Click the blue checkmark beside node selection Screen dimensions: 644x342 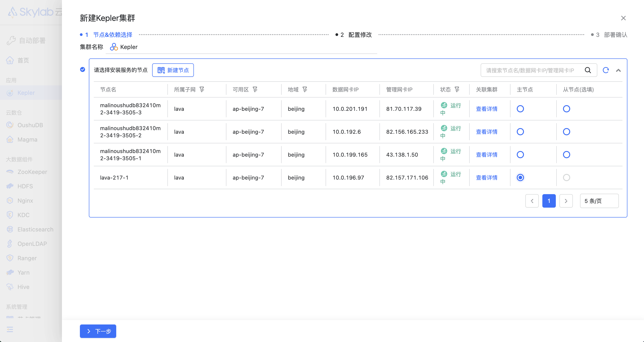83,69
